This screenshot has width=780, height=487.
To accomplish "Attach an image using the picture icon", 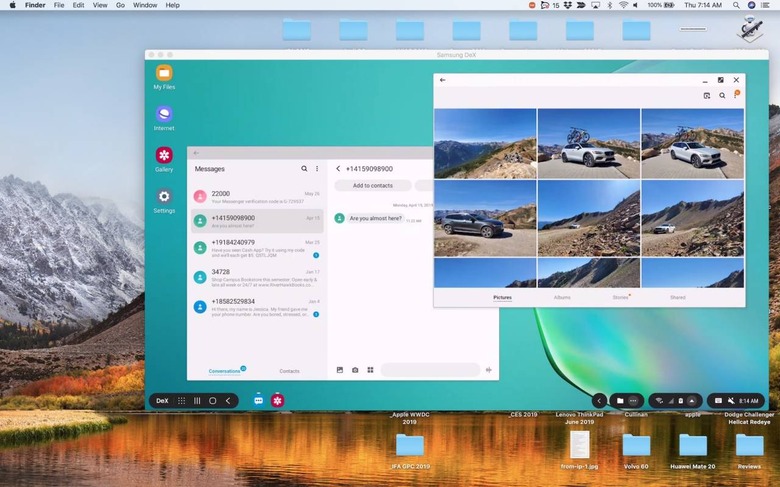I will coord(340,370).
